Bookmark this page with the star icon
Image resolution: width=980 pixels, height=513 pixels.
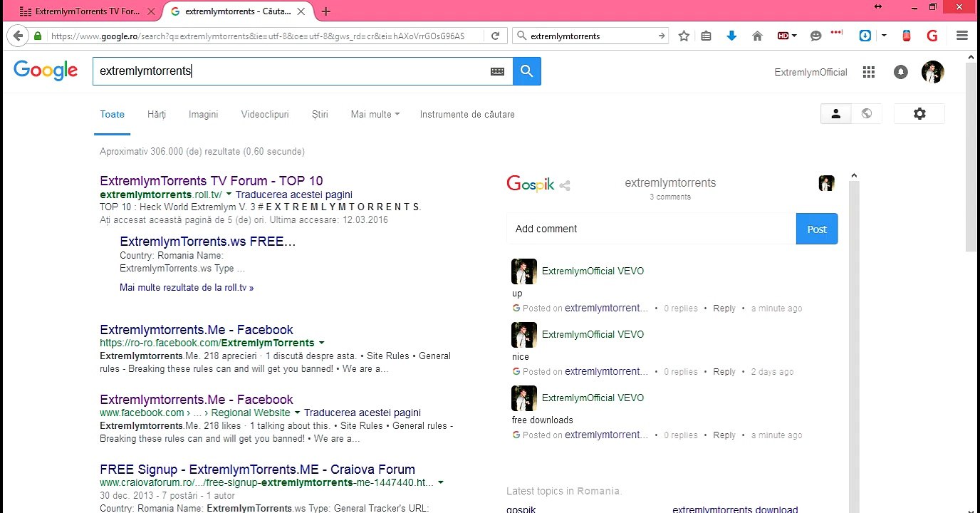click(684, 36)
